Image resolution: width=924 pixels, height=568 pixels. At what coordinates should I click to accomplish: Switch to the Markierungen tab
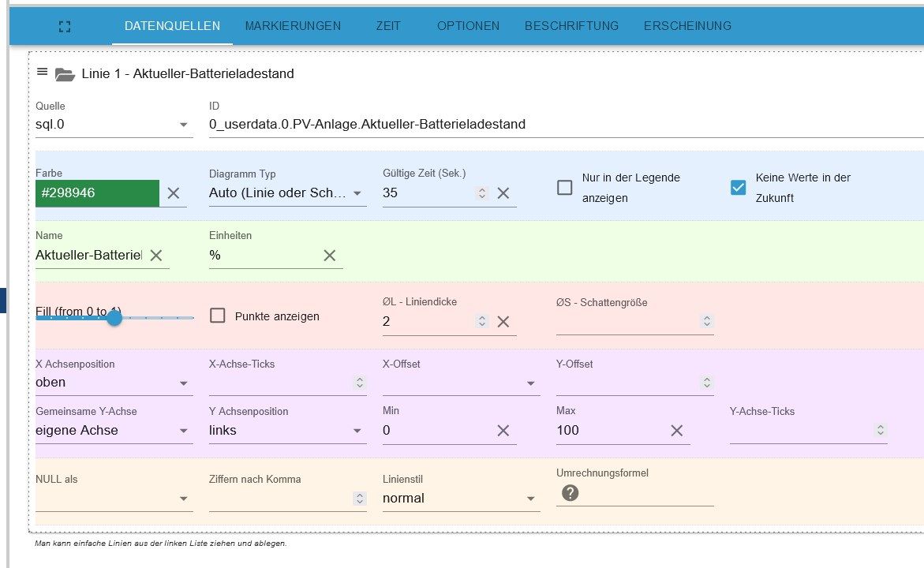(x=293, y=26)
